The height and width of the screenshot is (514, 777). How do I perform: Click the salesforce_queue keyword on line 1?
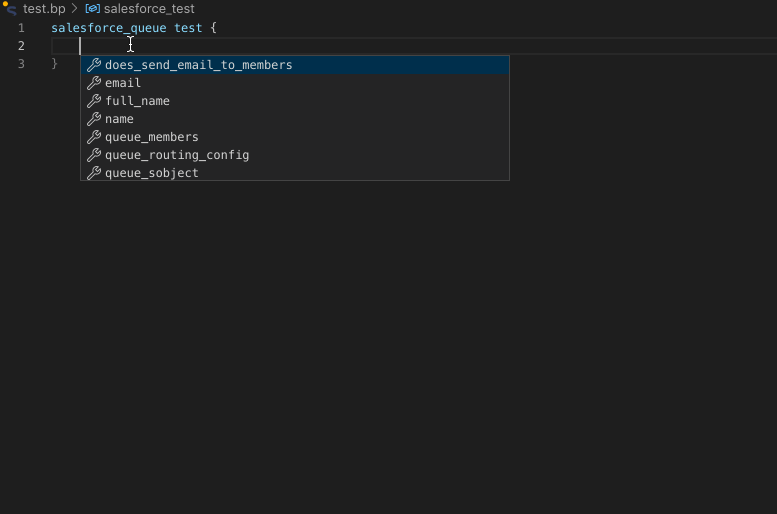[x=109, y=28]
